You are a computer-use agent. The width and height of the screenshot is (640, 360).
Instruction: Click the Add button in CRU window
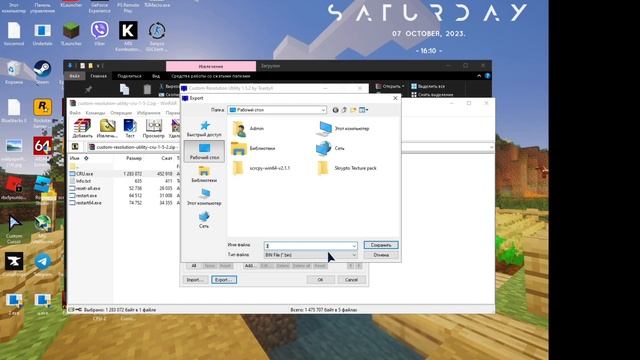[249, 266]
